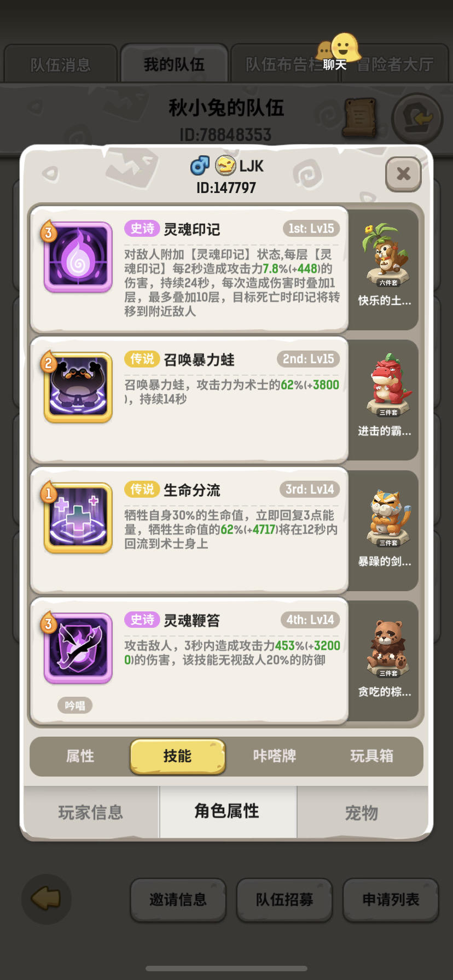Tap the 暴躁的剑 tiger set icon
The image size is (453, 980).
tap(385, 526)
